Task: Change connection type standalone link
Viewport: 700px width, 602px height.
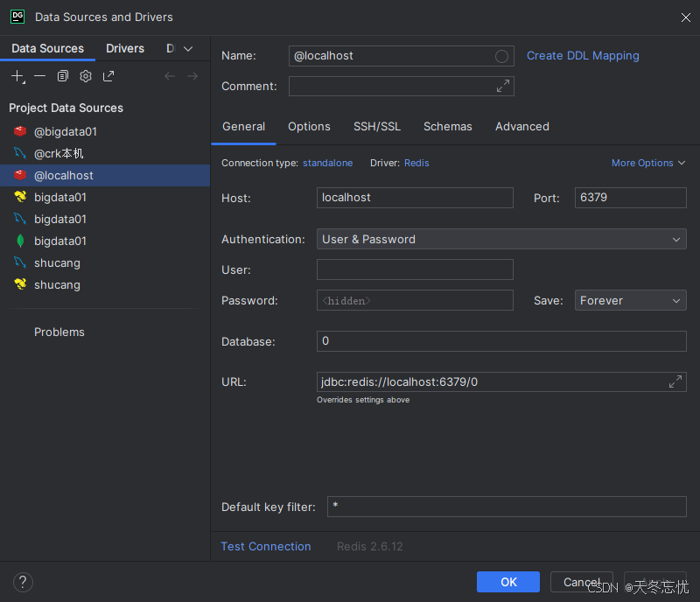Action: pos(327,163)
